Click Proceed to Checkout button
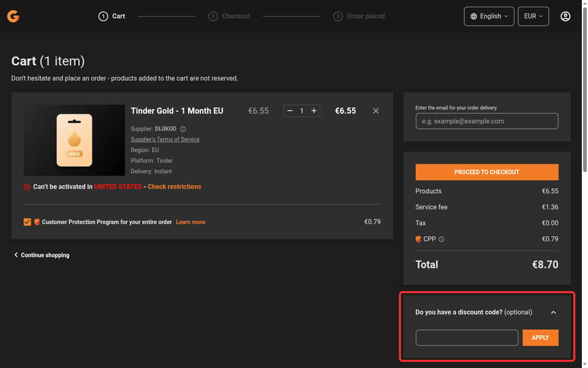 tap(487, 172)
